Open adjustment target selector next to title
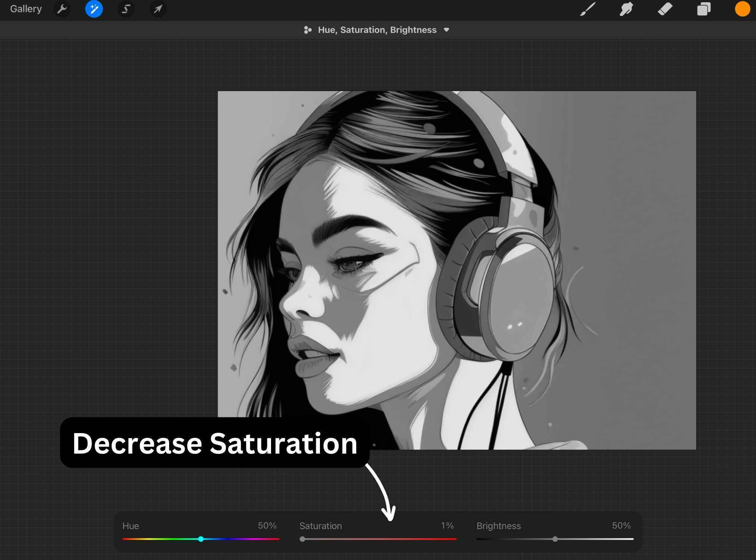The width and height of the screenshot is (756, 560). pyautogui.click(x=307, y=30)
